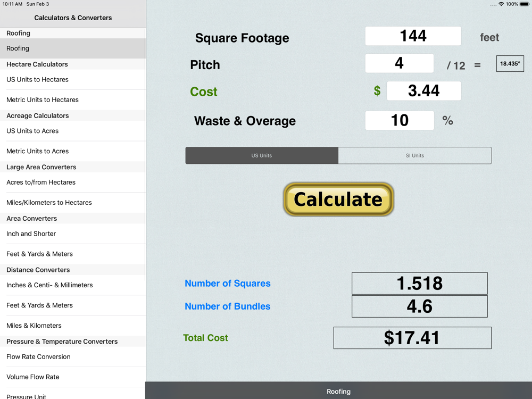The height and width of the screenshot is (399, 532).
Task: Click the Wi-Fi icon in status bar
Action: coord(501,4)
